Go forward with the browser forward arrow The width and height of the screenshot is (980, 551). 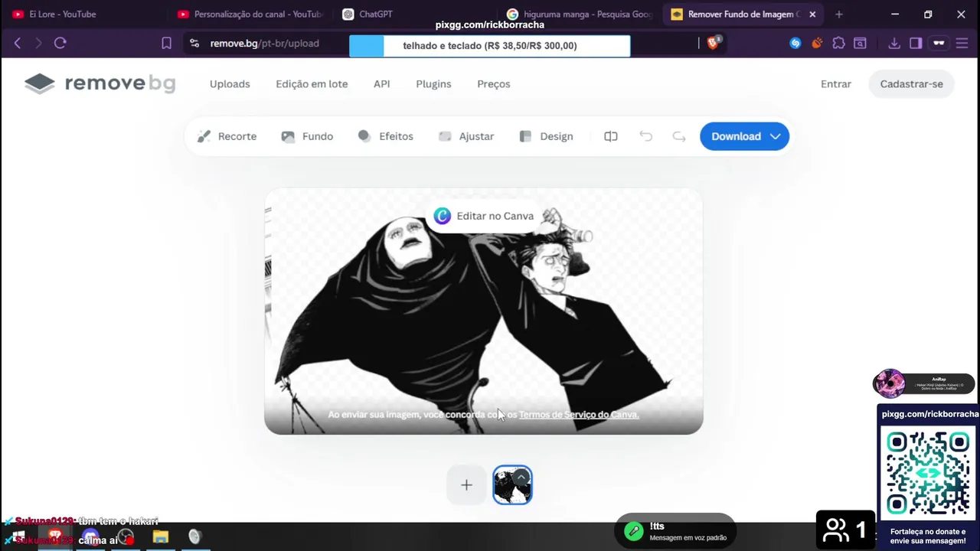tap(38, 44)
